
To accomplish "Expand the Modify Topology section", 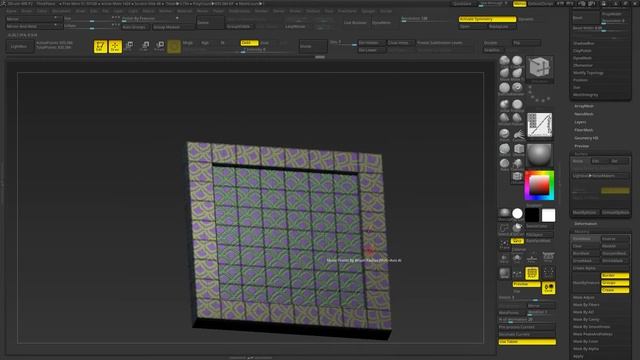I will pos(588,73).
